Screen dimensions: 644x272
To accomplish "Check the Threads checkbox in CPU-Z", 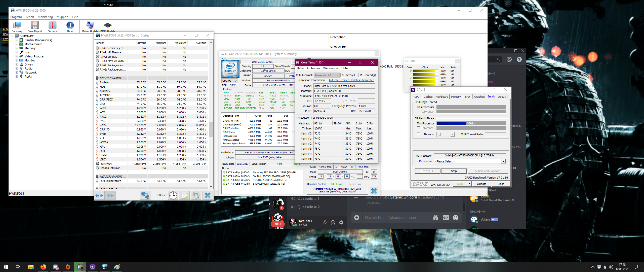I will tap(418, 134).
